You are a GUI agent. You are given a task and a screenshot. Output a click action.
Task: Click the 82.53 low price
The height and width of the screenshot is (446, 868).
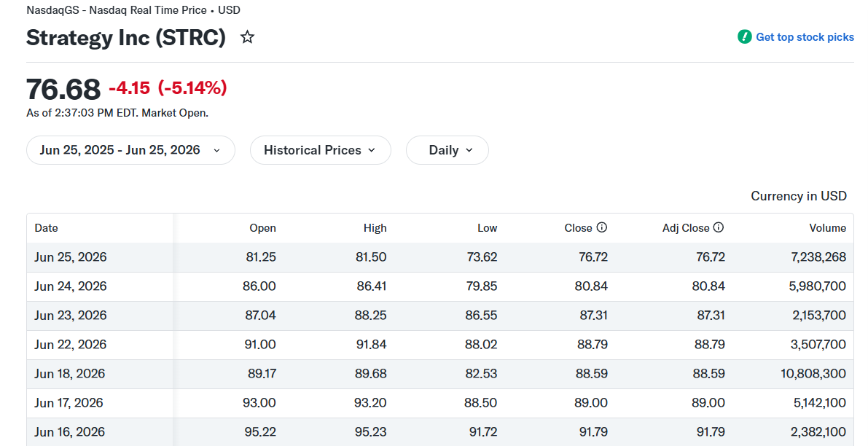[x=481, y=374]
